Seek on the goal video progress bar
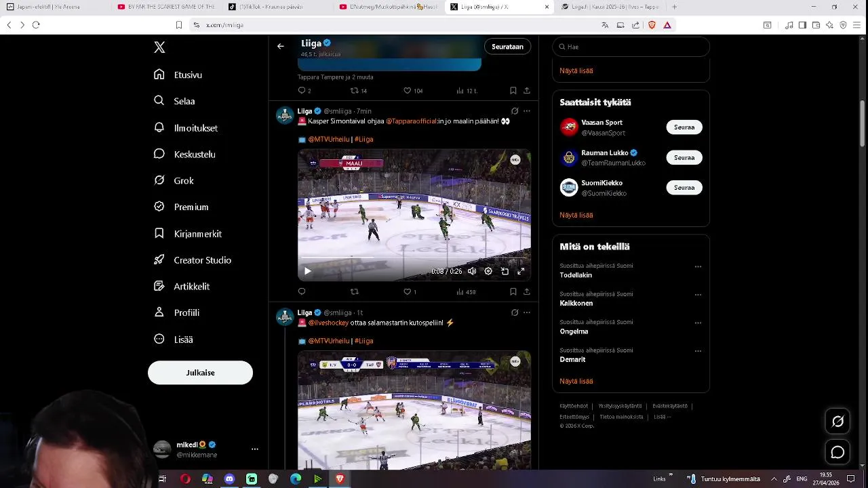 coord(414,258)
